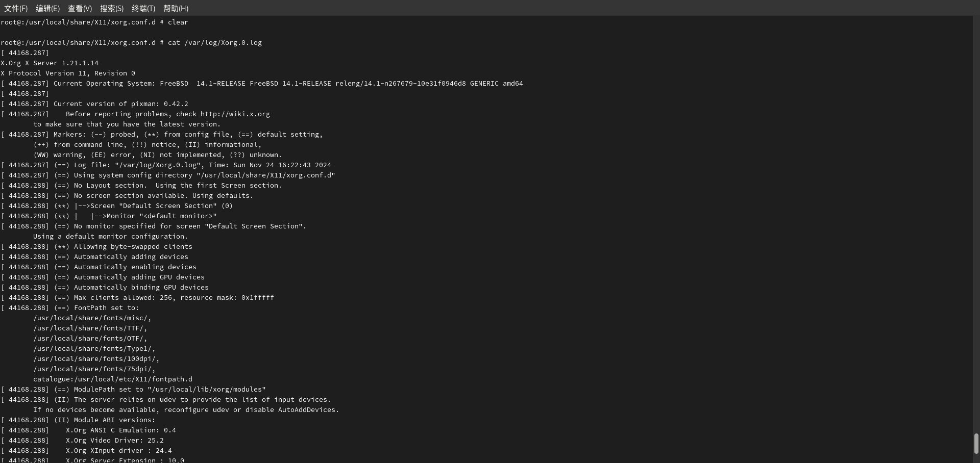Click the /usr/local/share/fonts/75dpi/ path
The image size is (980, 463).
tap(94, 369)
